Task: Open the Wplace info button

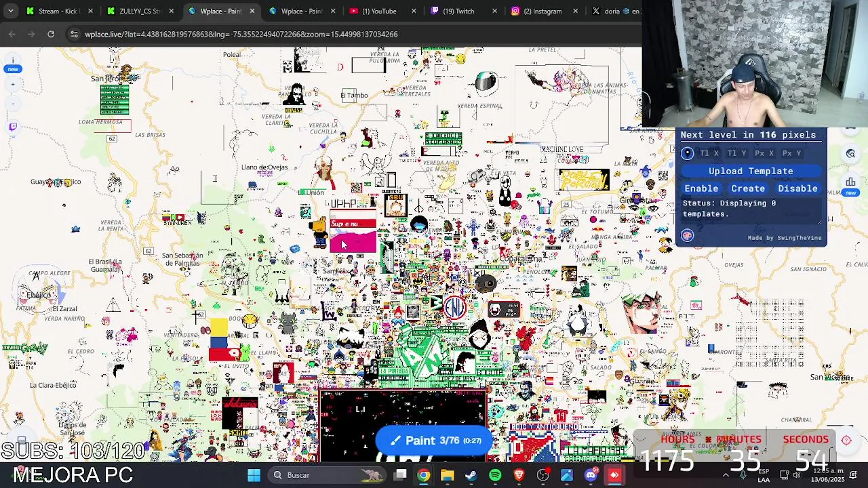Action: (x=13, y=60)
